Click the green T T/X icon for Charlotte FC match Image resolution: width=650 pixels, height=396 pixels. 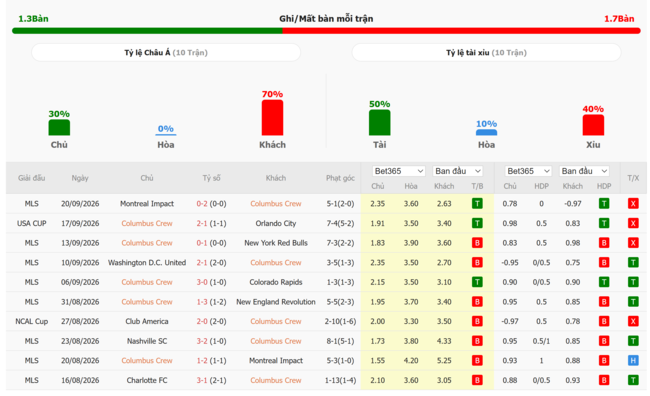(633, 380)
